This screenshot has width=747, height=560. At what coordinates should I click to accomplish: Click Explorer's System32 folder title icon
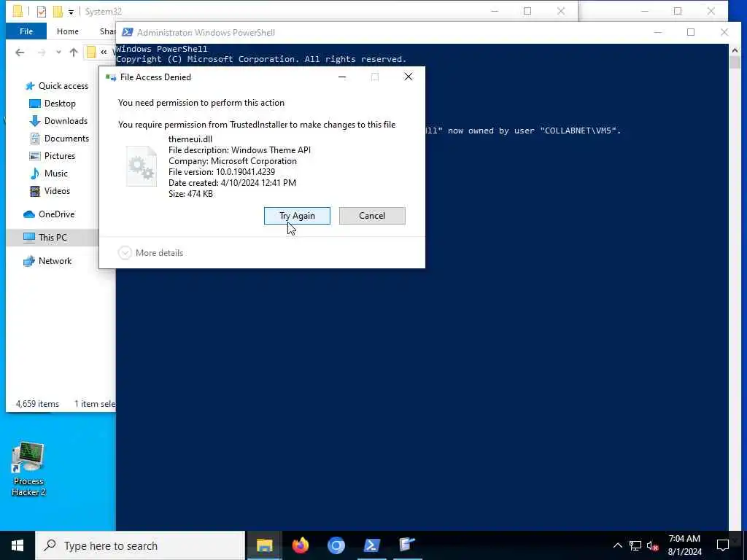(x=18, y=12)
